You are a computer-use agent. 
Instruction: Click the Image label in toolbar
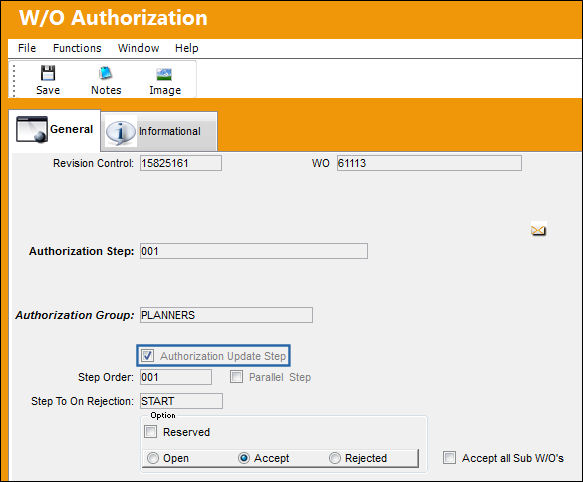pyautogui.click(x=165, y=90)
